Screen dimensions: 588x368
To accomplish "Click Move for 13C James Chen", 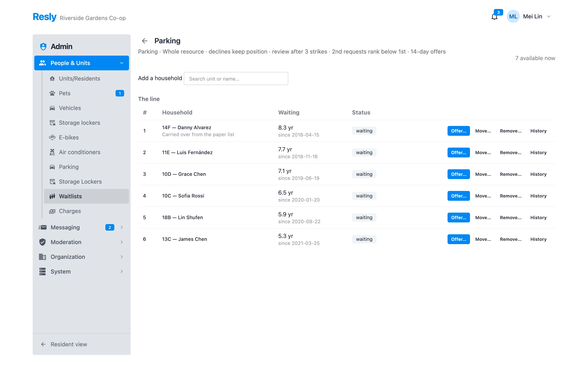I will 483,239.
